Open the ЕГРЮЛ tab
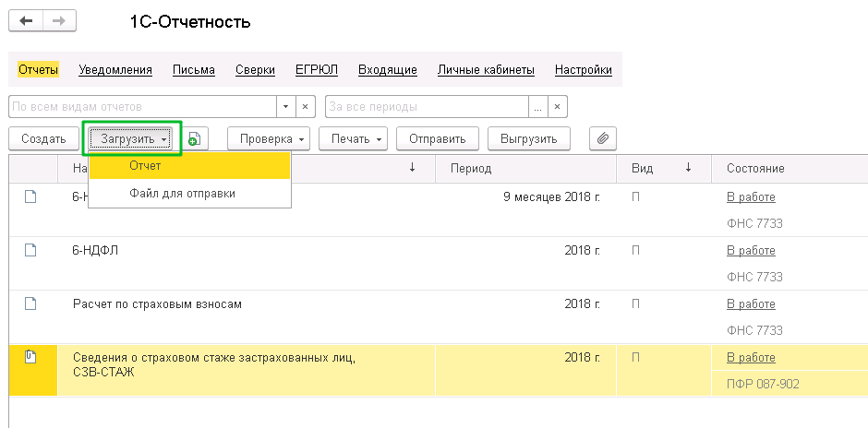Image resolution: width=868 pixels, height=428 pixels. coord(317,70)
